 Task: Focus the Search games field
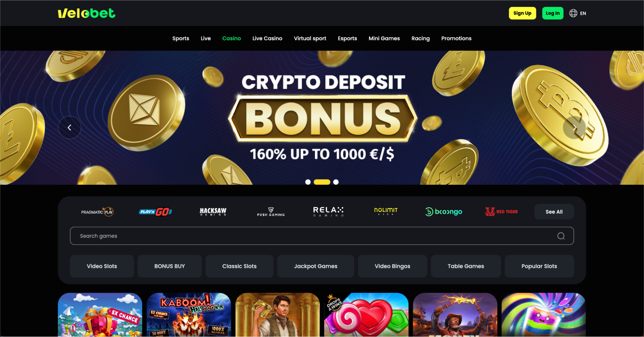tap(322, 236)
